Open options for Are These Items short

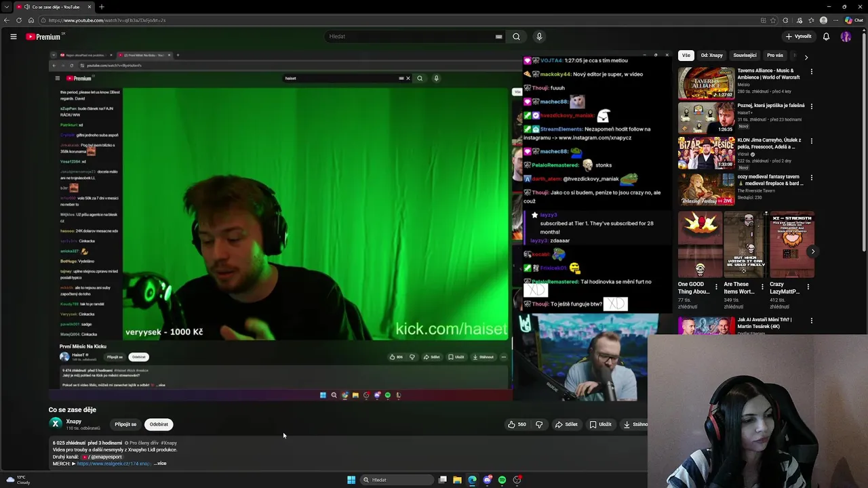coord(762,286)
